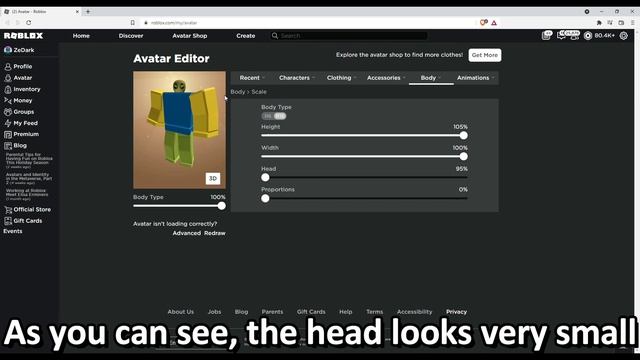
Task: Click the browser address bar URL
Action: point(174,23)
